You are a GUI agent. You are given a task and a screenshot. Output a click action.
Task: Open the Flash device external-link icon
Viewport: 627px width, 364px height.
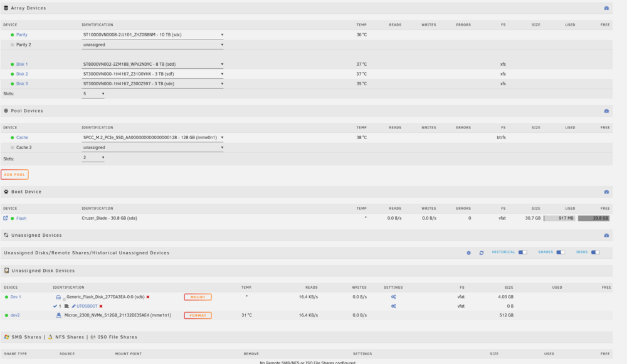click(x=6, y=218)
